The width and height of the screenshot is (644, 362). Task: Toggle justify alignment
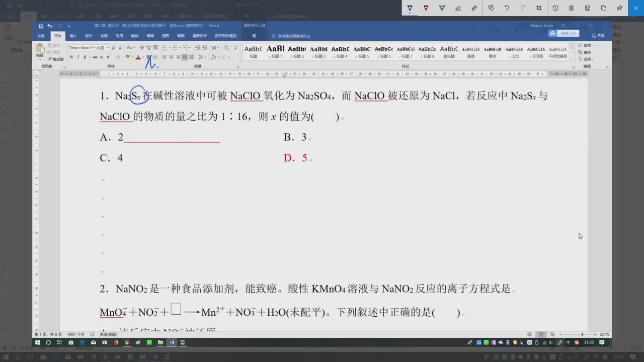click(x=185, y=57)
